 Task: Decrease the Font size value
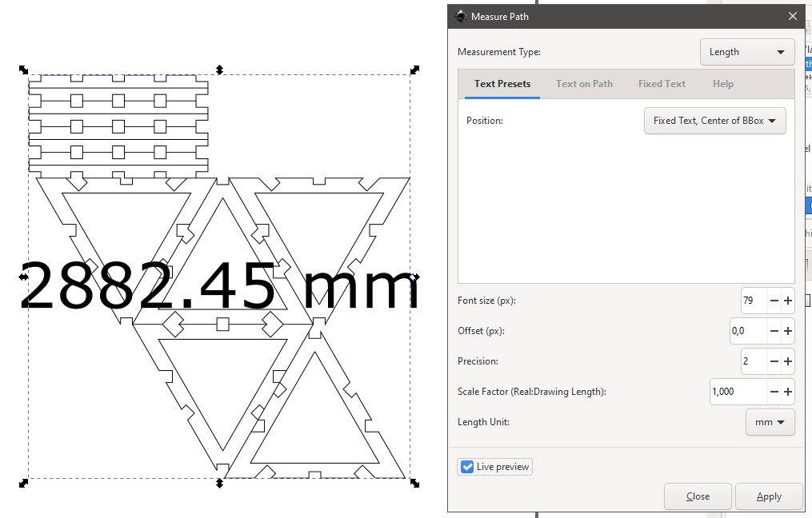[774, 301]
